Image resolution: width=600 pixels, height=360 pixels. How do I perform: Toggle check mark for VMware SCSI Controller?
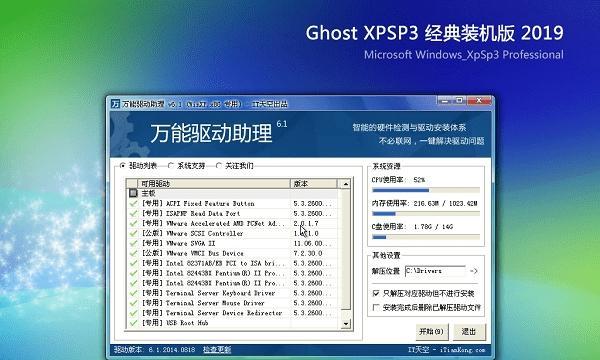[133, 233]
